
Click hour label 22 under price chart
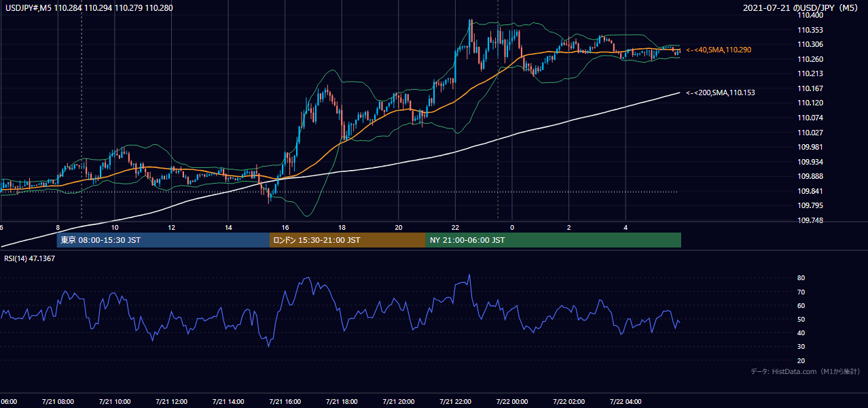pyautogui.click(x=456, y=227)
